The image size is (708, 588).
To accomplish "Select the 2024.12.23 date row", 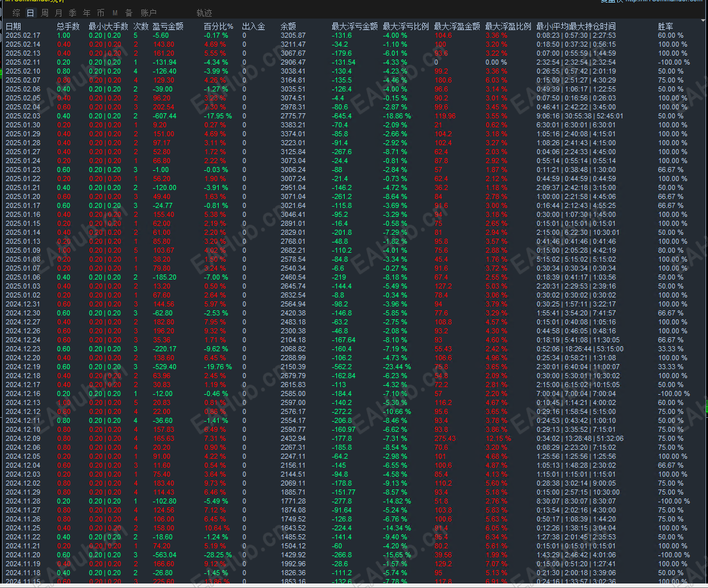I will [x=22, y=349].
